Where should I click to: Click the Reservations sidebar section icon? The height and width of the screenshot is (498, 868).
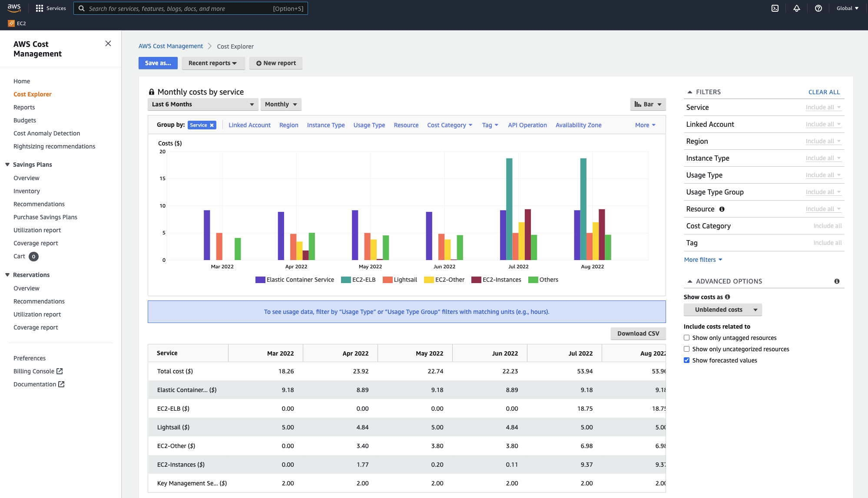[x=8, y=274]
